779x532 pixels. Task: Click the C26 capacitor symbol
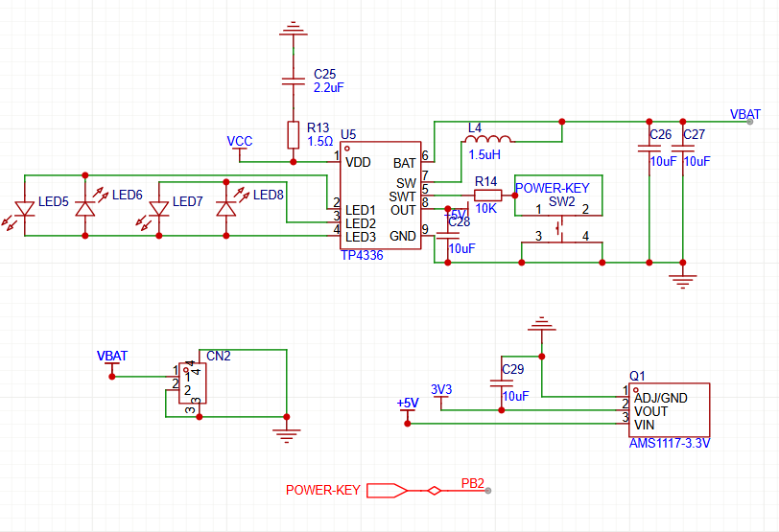(649, 150)
